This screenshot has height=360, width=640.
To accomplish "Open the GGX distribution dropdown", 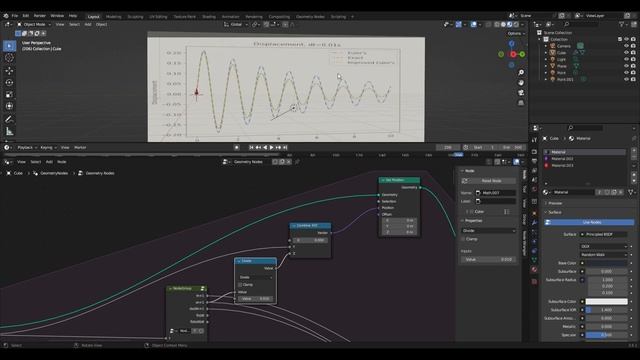I will (x=604, y=247).
